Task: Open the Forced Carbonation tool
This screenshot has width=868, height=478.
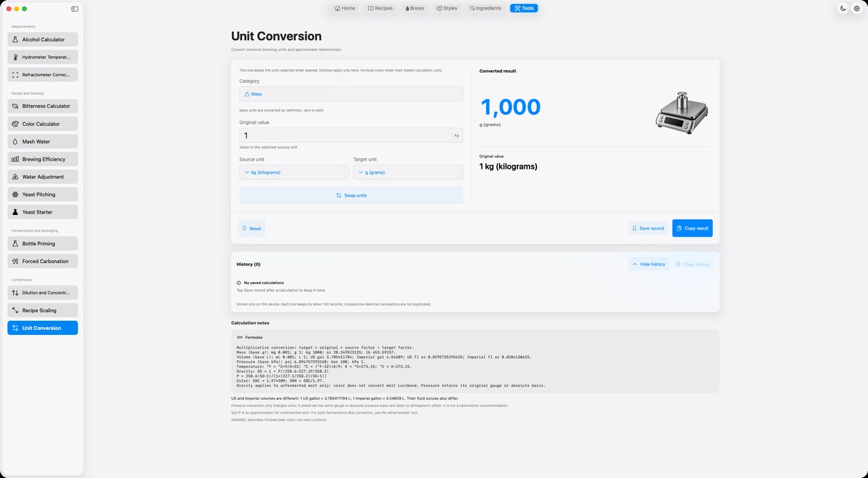Action: pyautogui.click(x=43, y=261)
